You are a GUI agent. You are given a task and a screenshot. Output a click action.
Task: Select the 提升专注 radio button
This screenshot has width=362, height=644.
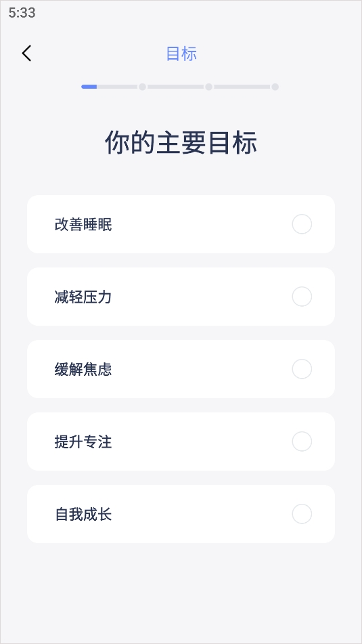(x=302, y=442)
